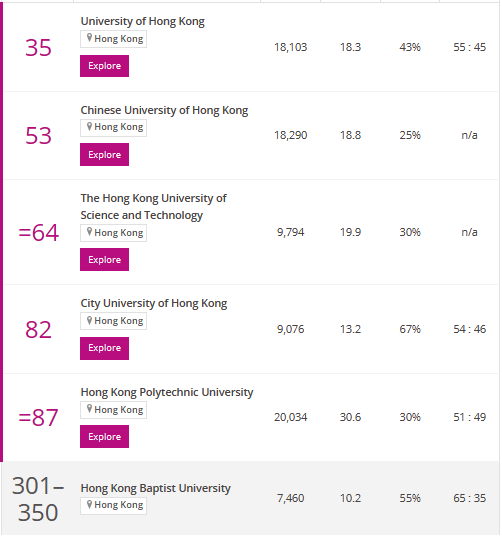Select the rank 301–350 entry

(x=38, y=499)
